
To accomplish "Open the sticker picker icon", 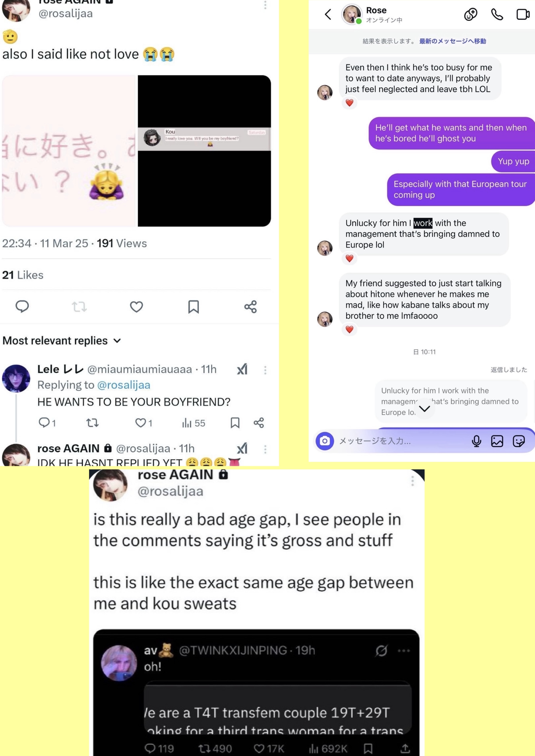I will pyautogui.click(x=519, y=441).
